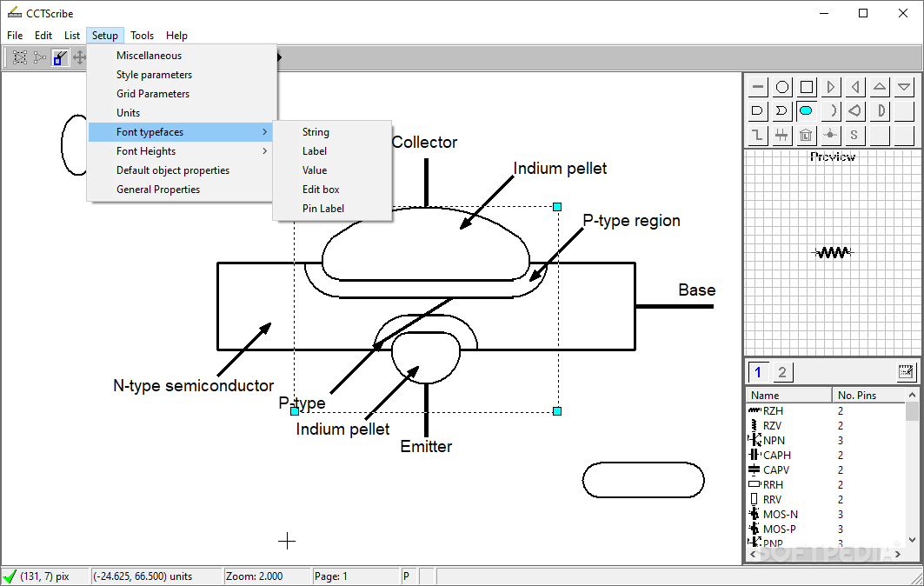The height and width of the screenshot is (586, 924).
Task: Choose General Properties entry
Action: [182, 190]
